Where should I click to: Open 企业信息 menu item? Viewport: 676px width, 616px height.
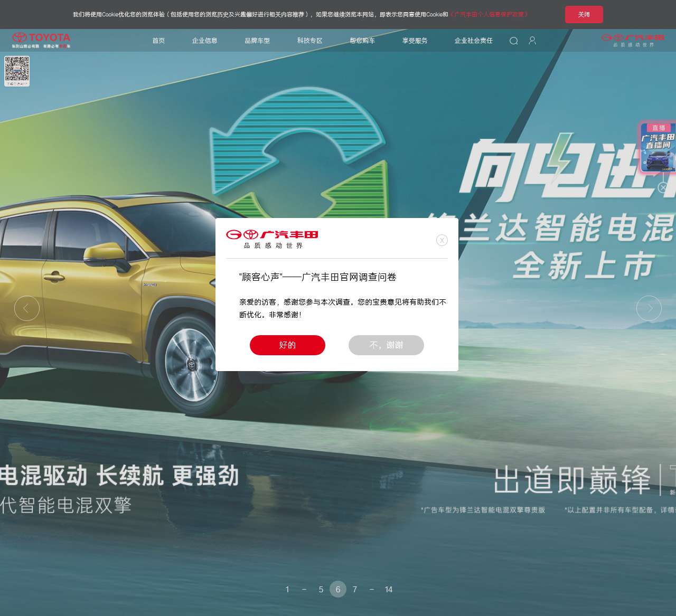click(x=205, y=41)
